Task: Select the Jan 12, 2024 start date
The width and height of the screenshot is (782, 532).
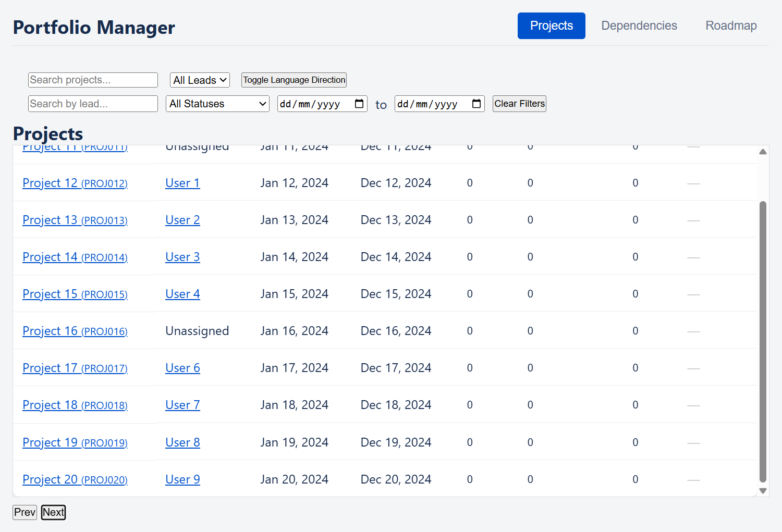Action: point(295,183)
